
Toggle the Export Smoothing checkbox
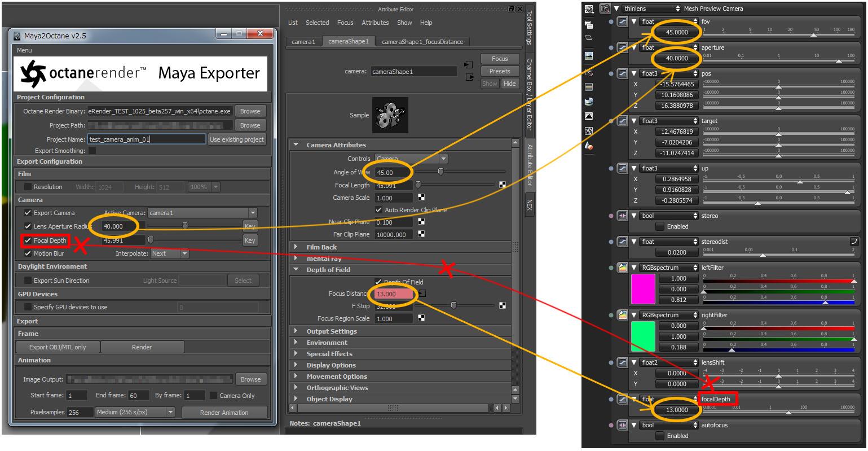(92, 151)
